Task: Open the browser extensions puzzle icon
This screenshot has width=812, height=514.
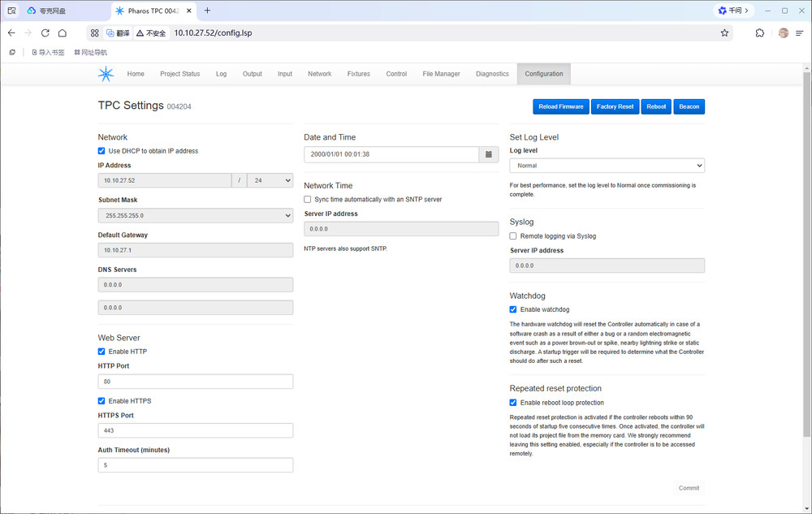Action: pyautogui.click(x=759, y=33)
